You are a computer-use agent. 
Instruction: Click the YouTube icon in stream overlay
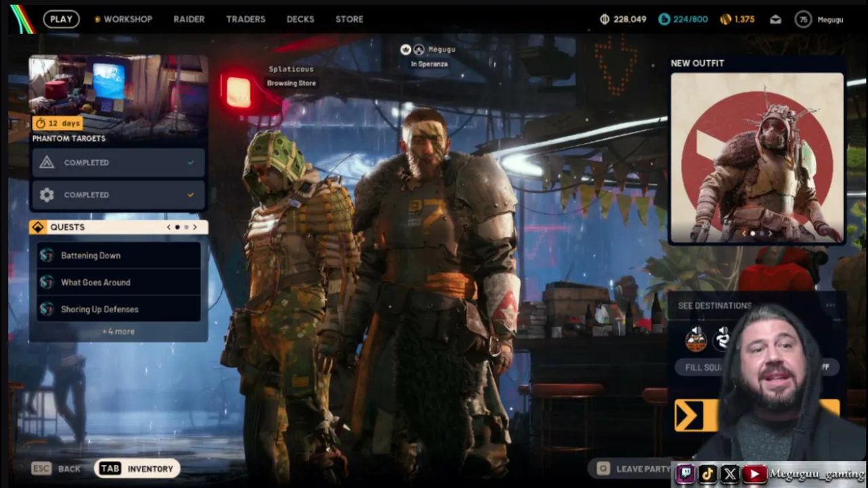[754, 474]
